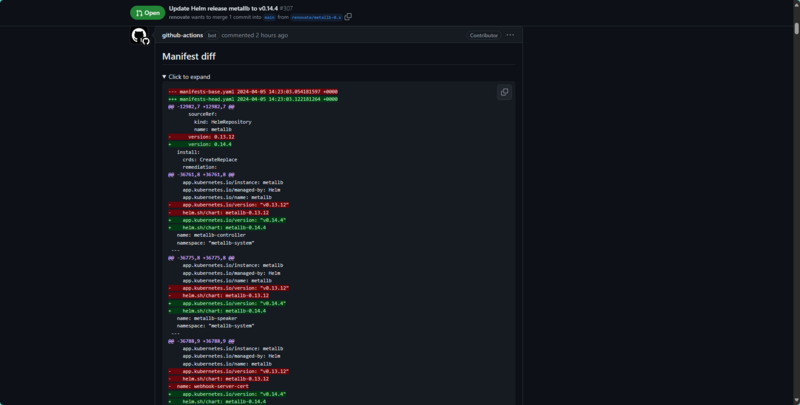Open the comment options three-dot menu
Screen dimensions: 800x405
(x=510, y=35)
